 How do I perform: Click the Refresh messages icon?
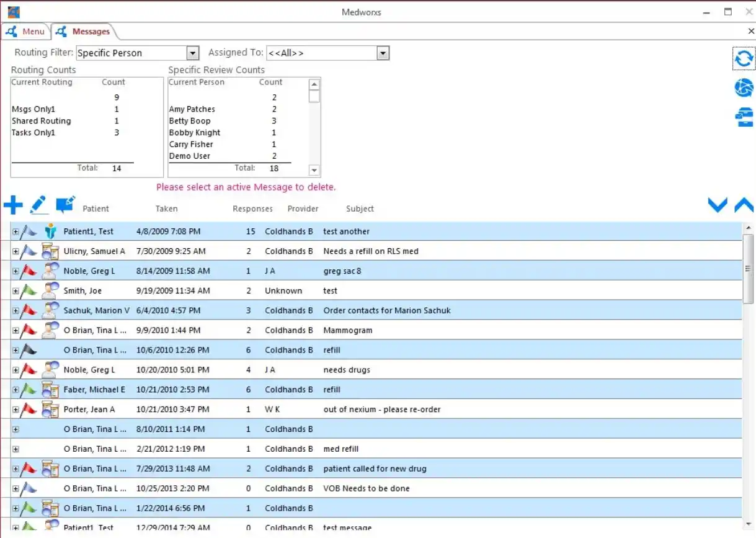[x=743, y=58]
